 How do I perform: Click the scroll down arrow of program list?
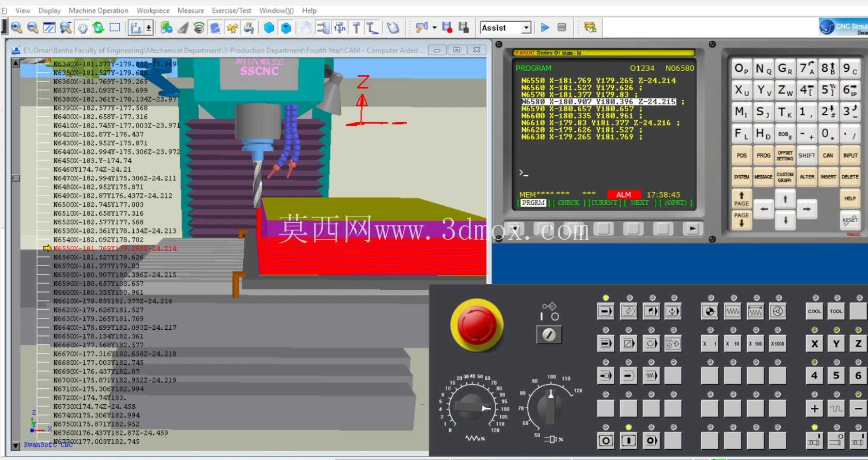click(x=15, y=445)
